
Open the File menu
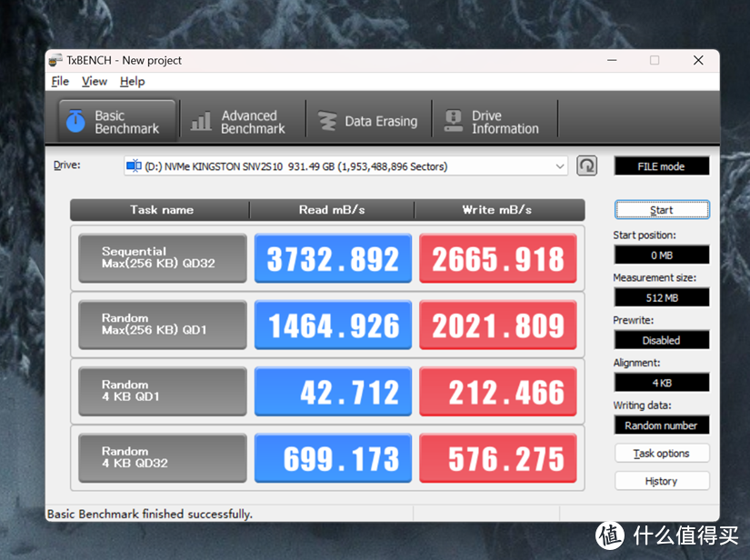(60, 81)
